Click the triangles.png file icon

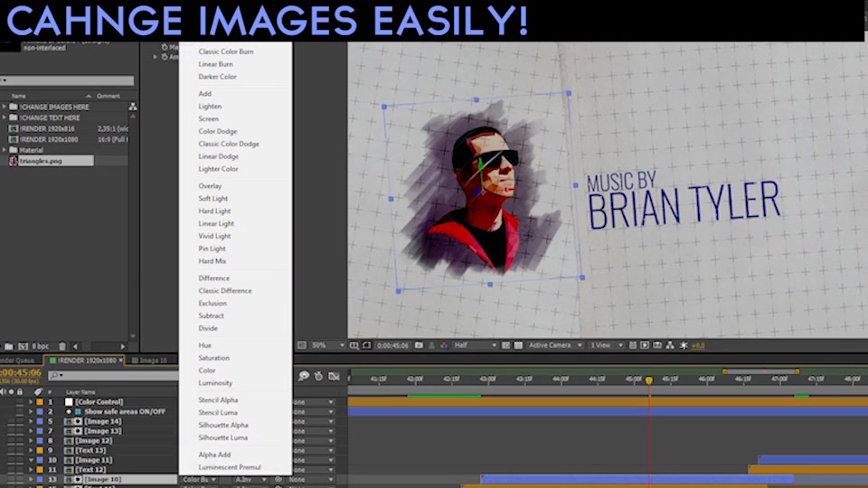coord(14,161)
